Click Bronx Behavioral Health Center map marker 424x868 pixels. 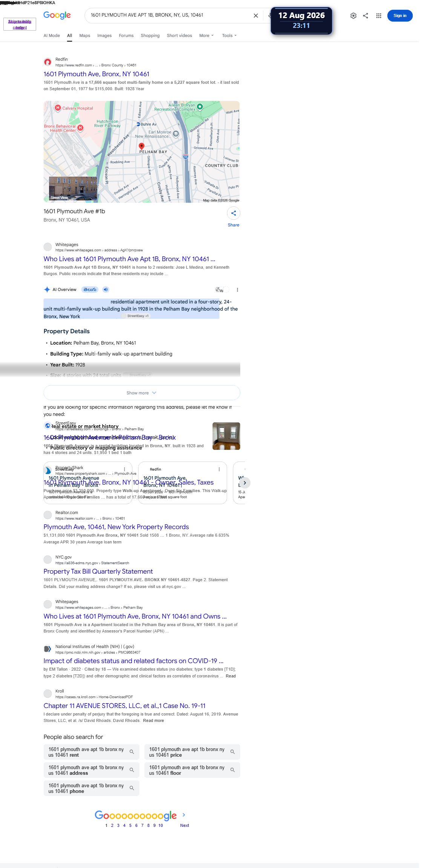80,128
